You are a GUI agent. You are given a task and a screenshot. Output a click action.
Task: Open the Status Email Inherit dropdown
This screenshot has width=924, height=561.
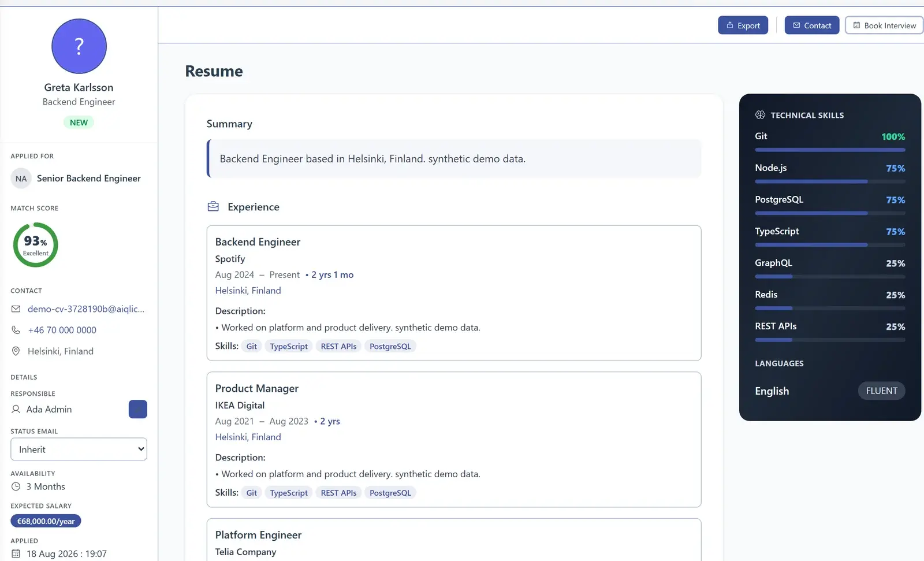coord(79,449)
